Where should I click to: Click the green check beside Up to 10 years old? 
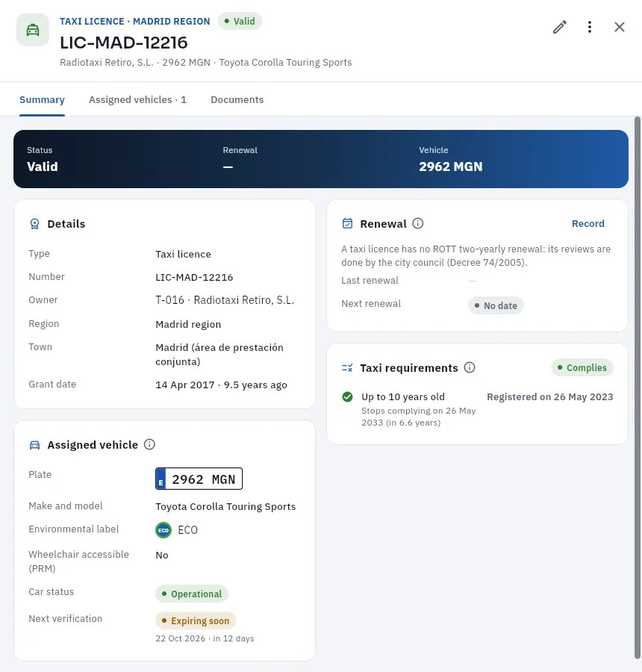click(348, 397)
